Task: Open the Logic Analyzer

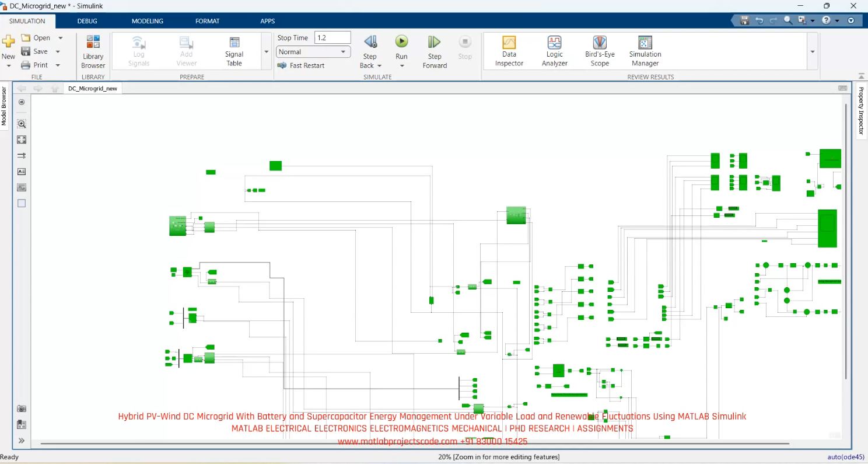Action: pyautogui.click(x=554, y=51)
